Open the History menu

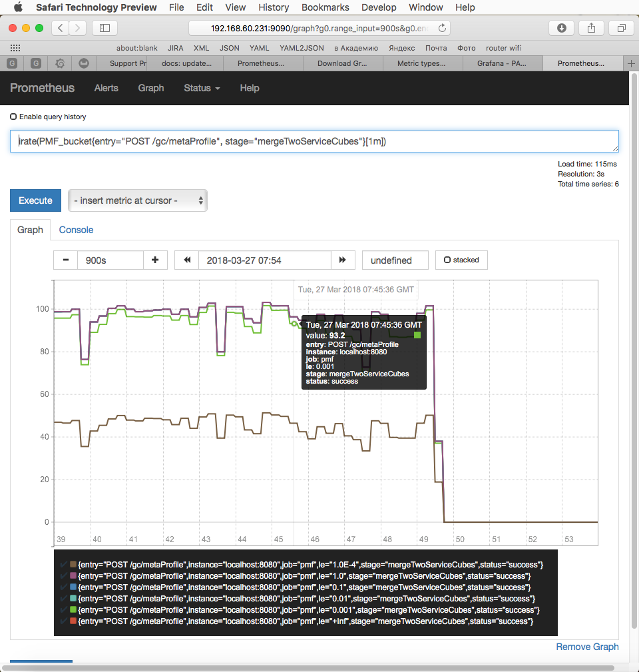[x=274, y=7]
